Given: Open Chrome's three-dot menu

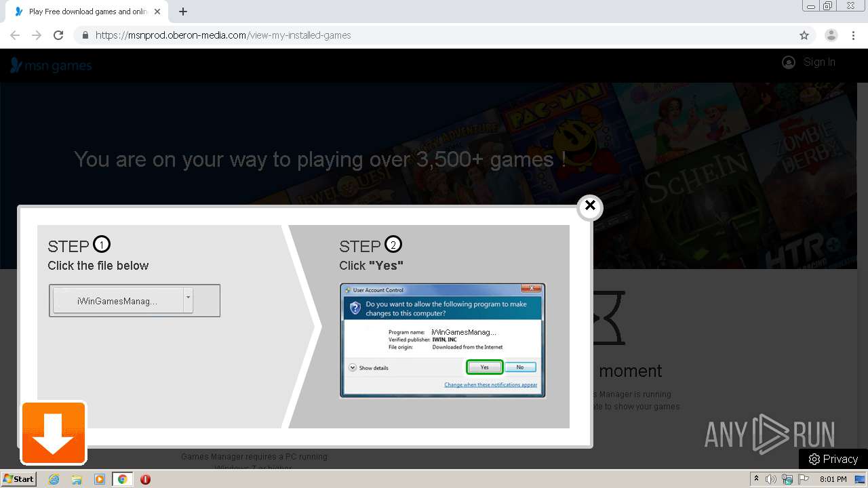Looking at the screenshot, I should coord(853,35).
